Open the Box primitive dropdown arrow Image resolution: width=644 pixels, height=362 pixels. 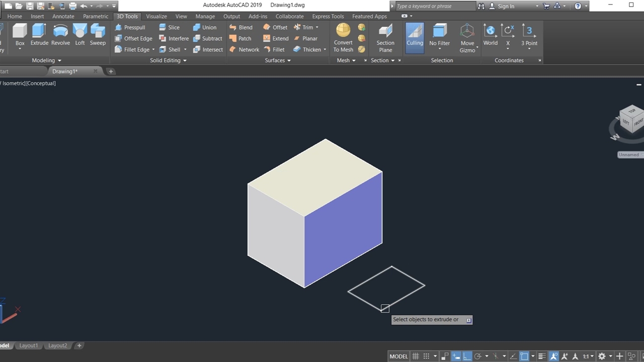coord(20,49)
